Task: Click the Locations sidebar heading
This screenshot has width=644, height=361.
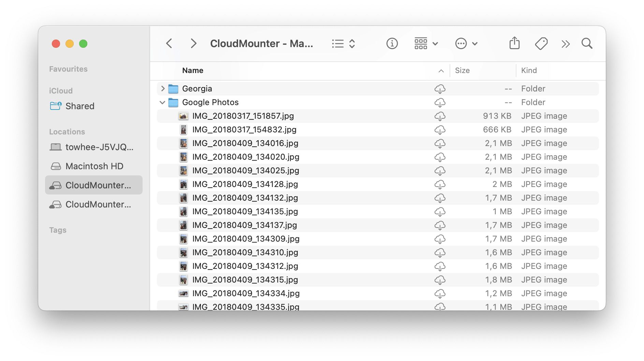Action: pyautogui.click(x=67, y=132)
